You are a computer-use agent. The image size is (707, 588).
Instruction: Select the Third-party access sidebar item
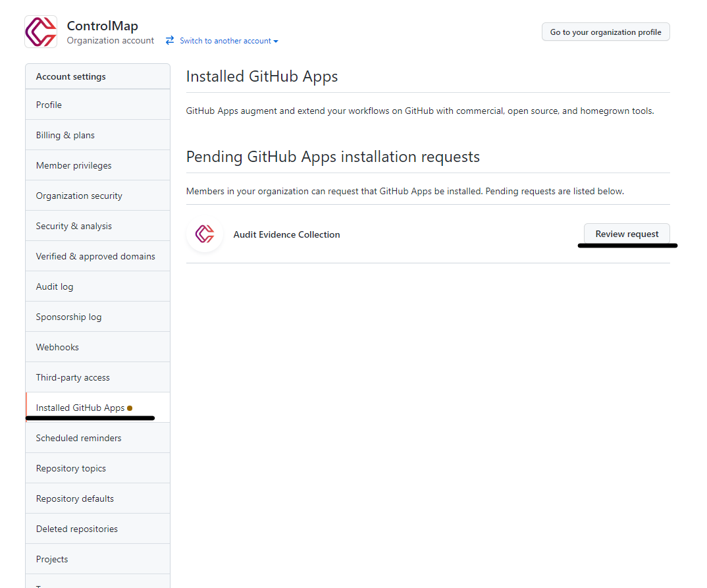coord(72,377)
